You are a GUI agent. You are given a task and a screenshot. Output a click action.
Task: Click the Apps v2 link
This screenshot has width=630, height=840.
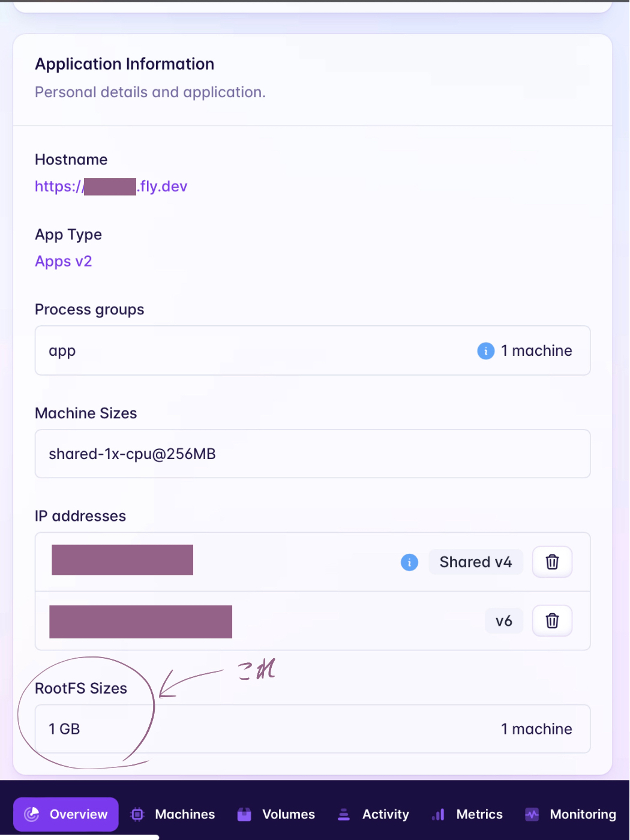point(64,262)
